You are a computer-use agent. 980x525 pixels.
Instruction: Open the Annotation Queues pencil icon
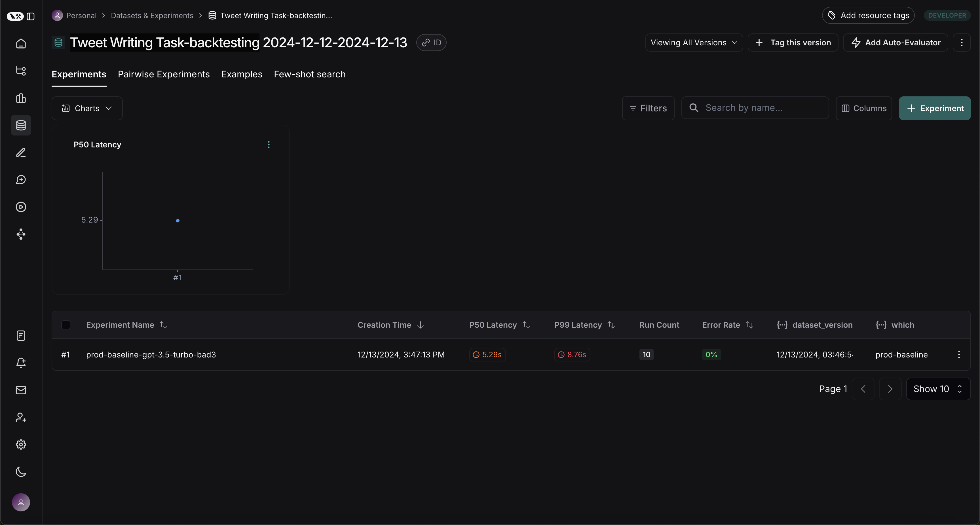21,153
